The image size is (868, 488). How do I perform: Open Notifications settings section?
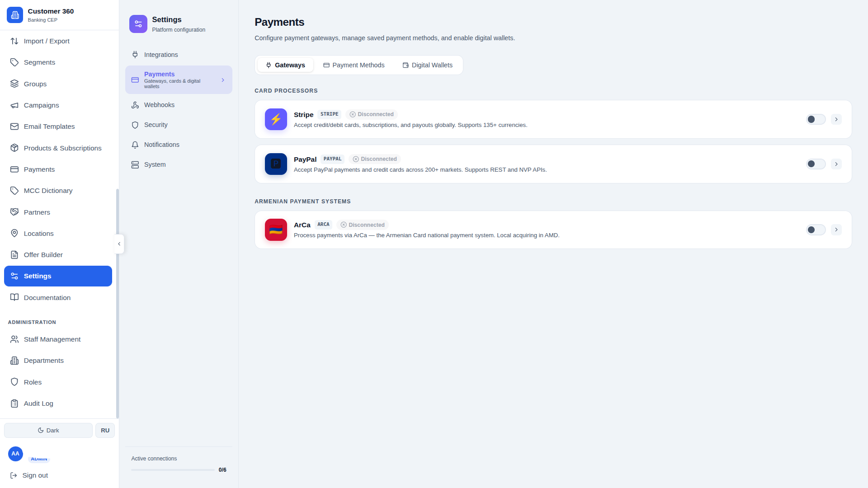[179, 145]
